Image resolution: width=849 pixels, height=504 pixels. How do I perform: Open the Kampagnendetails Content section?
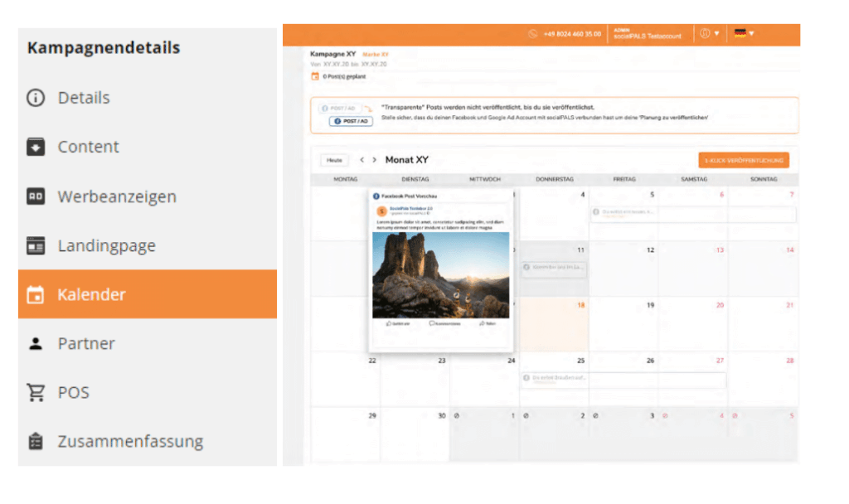88,147
